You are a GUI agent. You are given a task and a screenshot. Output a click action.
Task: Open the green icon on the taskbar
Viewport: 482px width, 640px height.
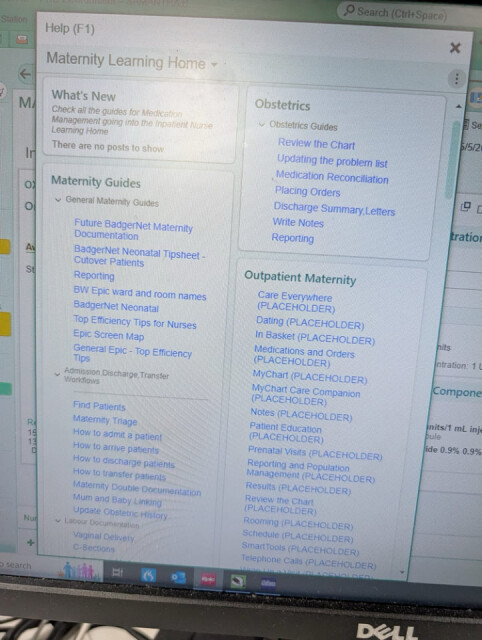pyautogui.click(x=238, y=581)
